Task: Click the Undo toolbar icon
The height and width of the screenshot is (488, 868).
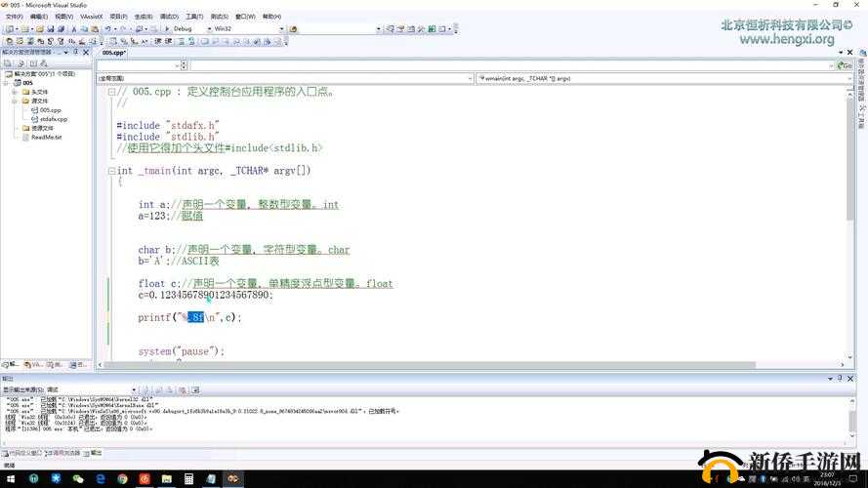Action: coord(106,29)
